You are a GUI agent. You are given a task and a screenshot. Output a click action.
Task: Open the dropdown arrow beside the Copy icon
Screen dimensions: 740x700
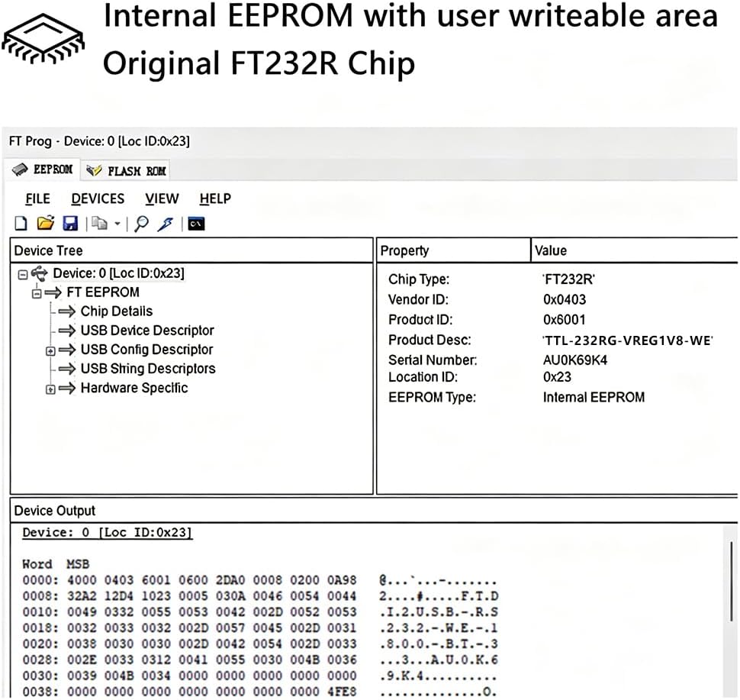tap(117, 224)
